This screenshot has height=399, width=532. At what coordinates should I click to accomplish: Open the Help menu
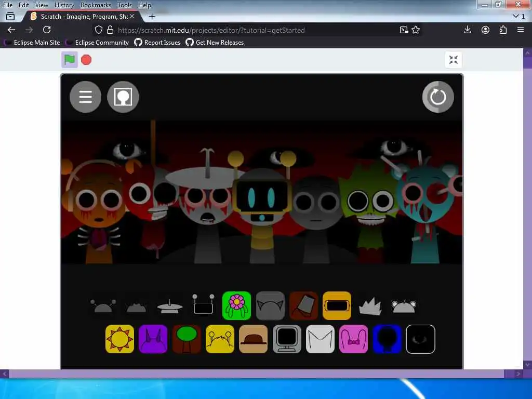144,5
